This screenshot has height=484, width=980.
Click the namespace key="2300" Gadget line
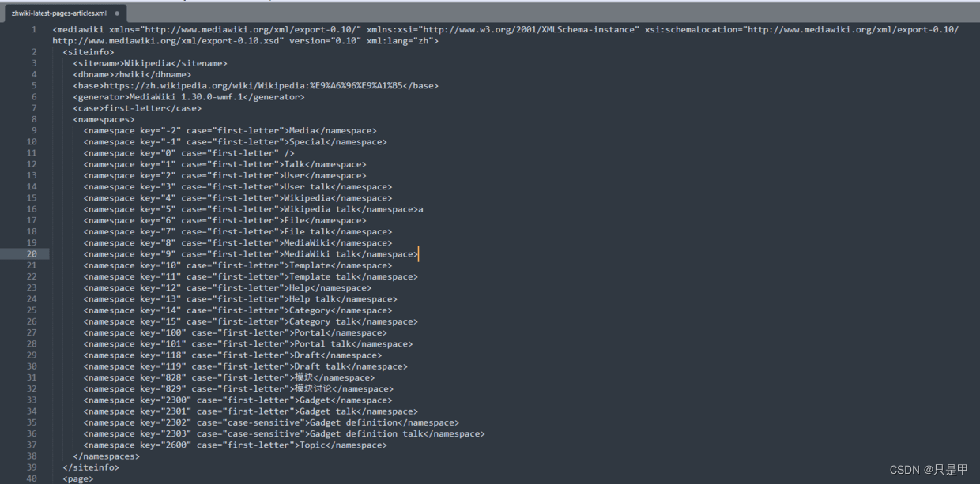237,400
